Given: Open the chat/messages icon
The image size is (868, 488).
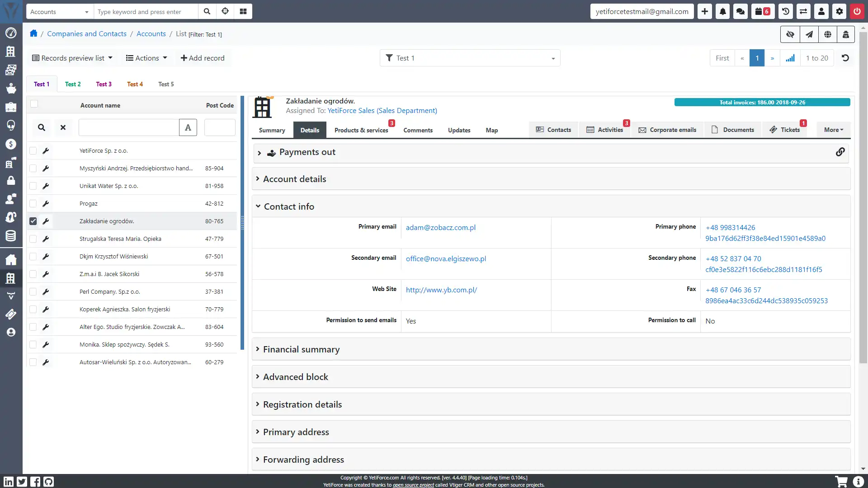Looking at the screenshot, I should tap(741, 11).
